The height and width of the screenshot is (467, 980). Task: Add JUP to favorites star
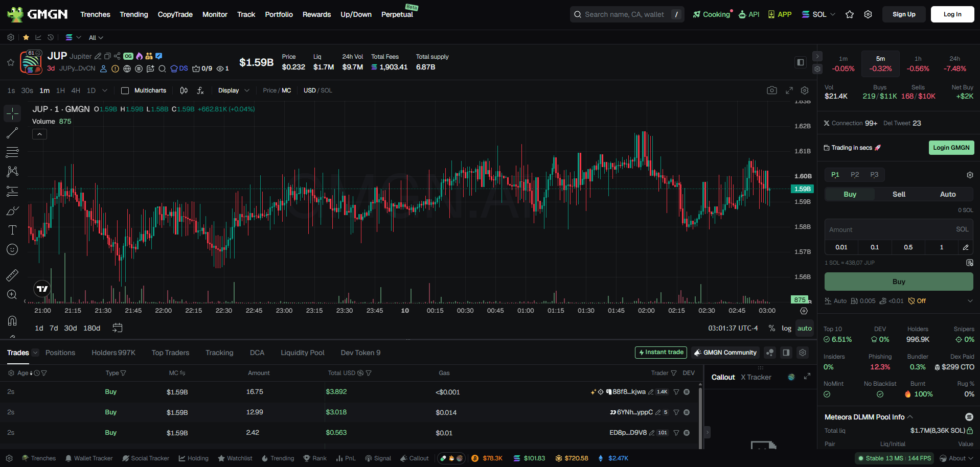(10, 62)
